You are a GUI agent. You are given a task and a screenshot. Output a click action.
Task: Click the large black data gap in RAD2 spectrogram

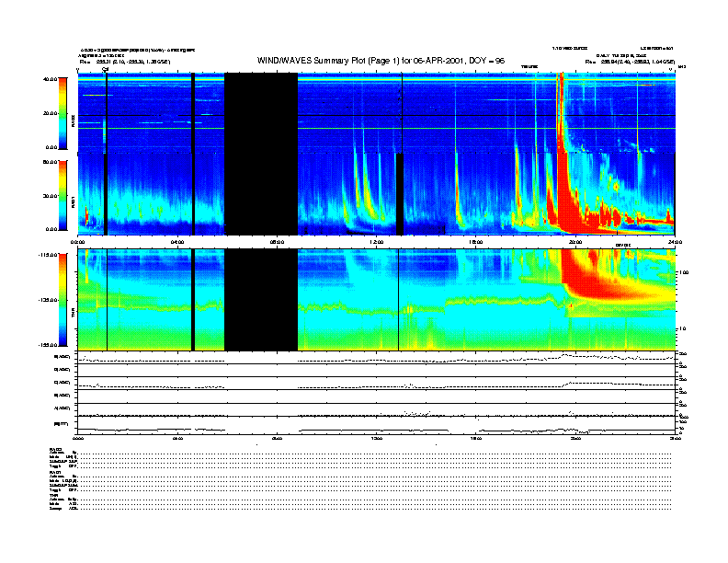point(261,112)
